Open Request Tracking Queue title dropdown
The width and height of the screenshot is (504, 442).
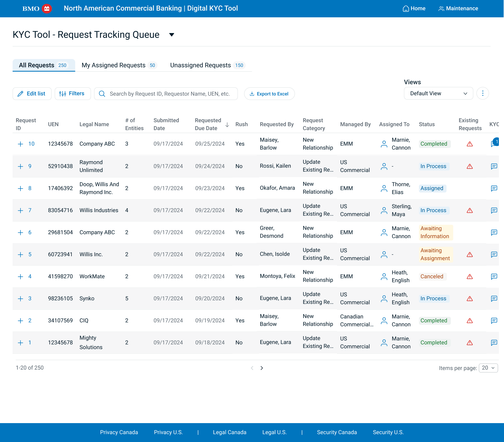click(172, 35)
